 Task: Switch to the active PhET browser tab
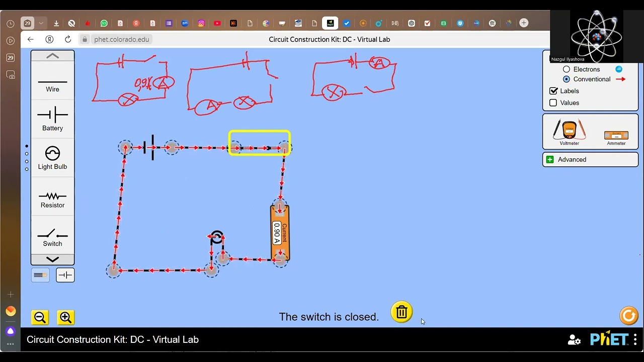tap(330, 23)
